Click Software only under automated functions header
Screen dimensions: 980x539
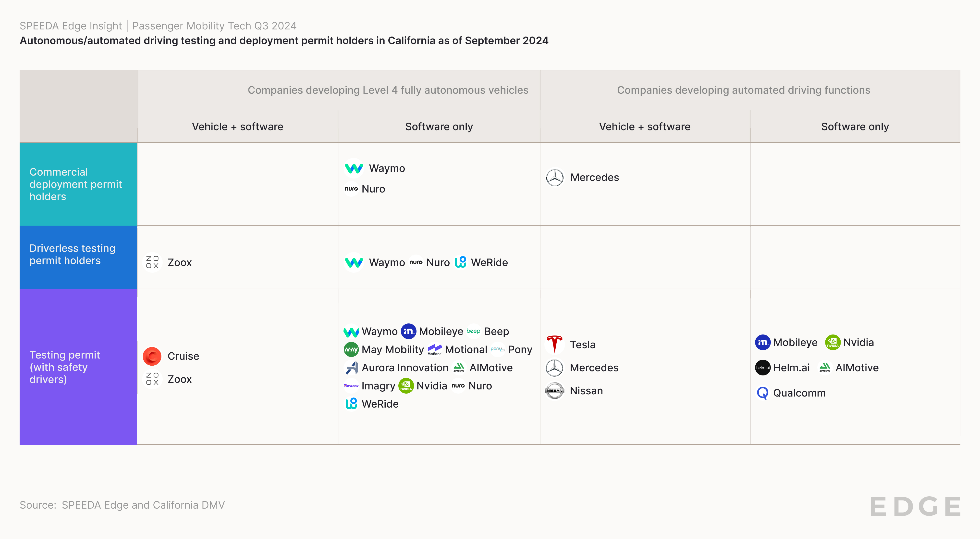click(855, 127)
